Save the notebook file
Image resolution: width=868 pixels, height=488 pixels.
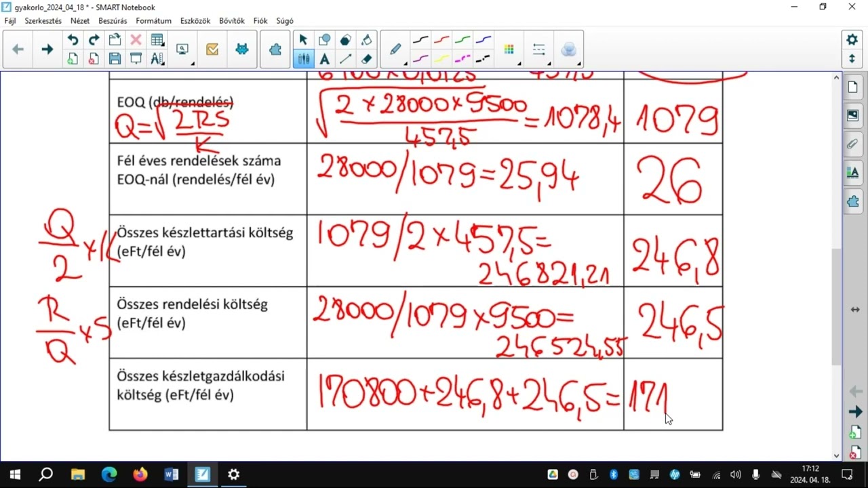(115, 59)
